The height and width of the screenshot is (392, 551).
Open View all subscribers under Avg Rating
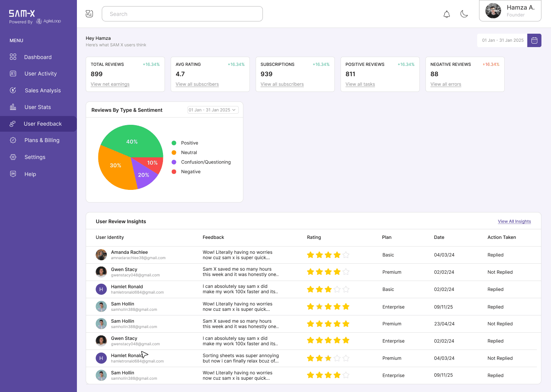click(x=197, y=84)
